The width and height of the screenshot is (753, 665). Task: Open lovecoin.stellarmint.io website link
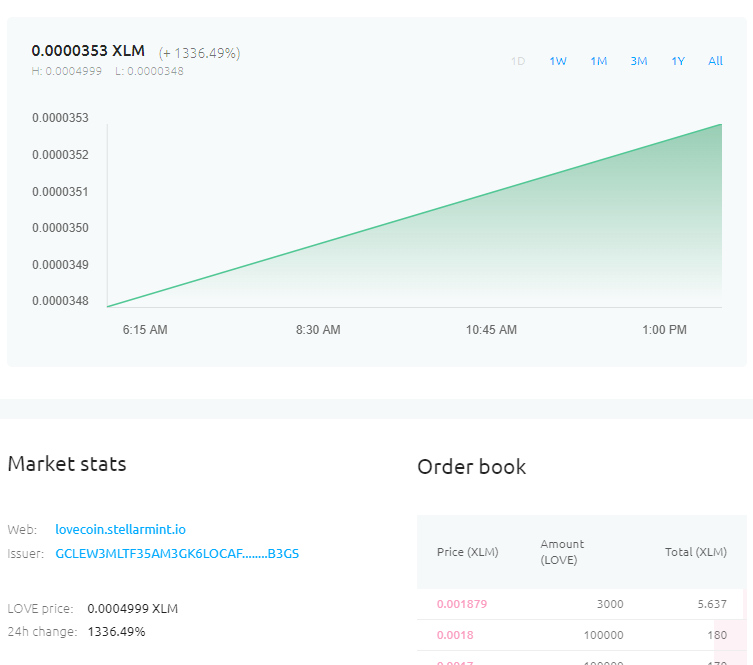pos(121,529)
